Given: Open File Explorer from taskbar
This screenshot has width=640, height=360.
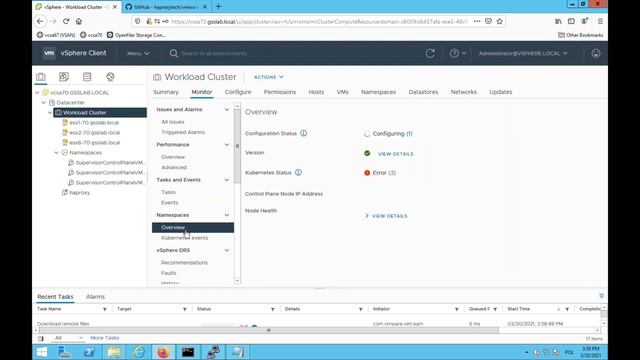Looking at the screenshot, I should coord(114,352).
